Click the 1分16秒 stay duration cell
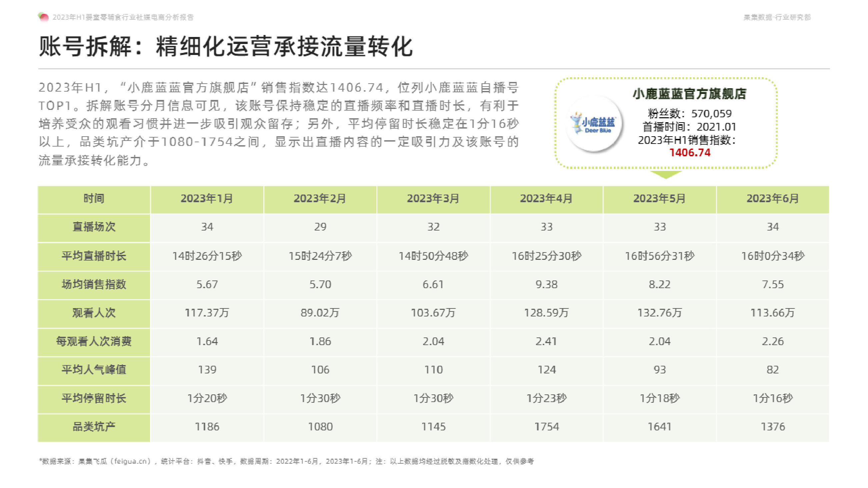This screenshot has height=488, width=868. click(772, 398)
